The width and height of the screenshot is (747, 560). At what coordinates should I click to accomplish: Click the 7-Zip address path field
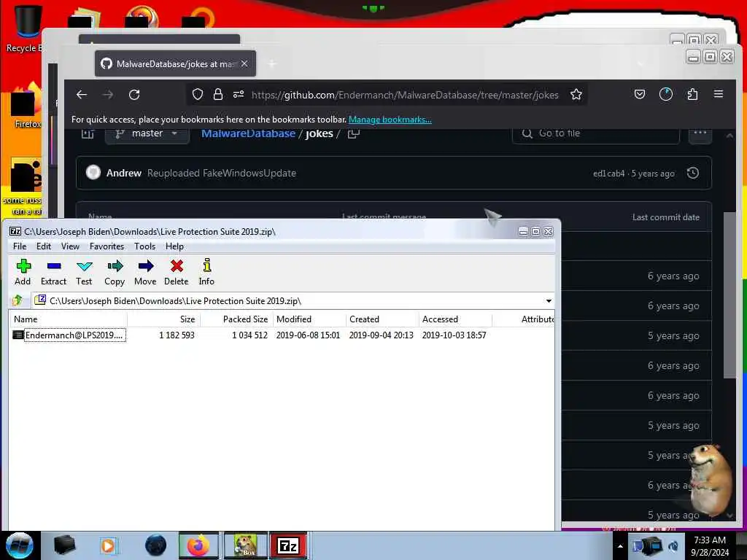tap(293, 301)
